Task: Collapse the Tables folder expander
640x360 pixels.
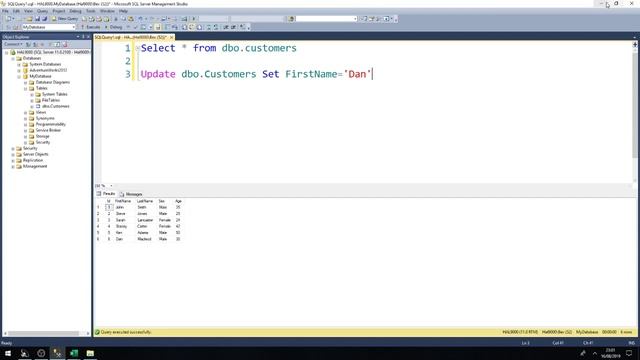Action: 26,88
